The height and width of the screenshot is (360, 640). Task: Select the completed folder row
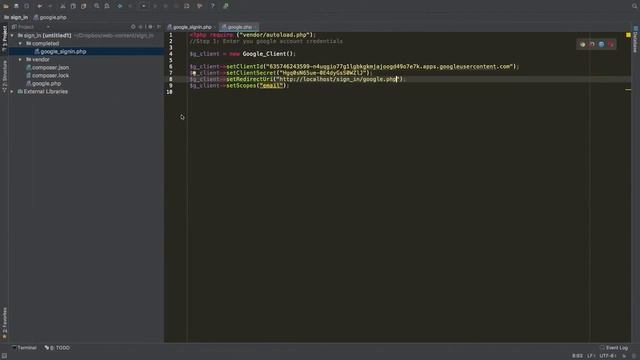point(87,43)
